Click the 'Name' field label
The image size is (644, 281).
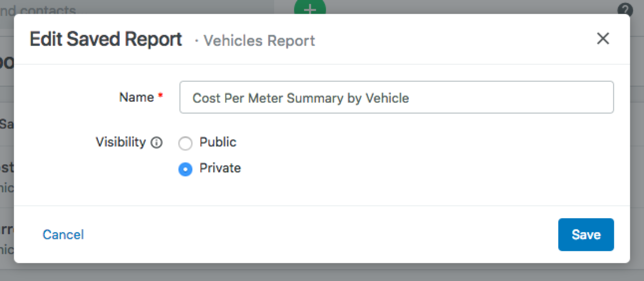point(136,97)
